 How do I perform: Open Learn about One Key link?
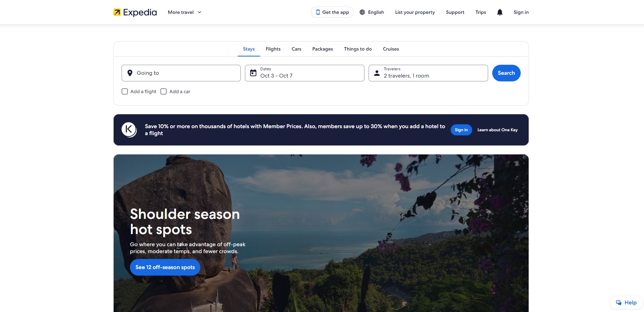click(497, 130)
